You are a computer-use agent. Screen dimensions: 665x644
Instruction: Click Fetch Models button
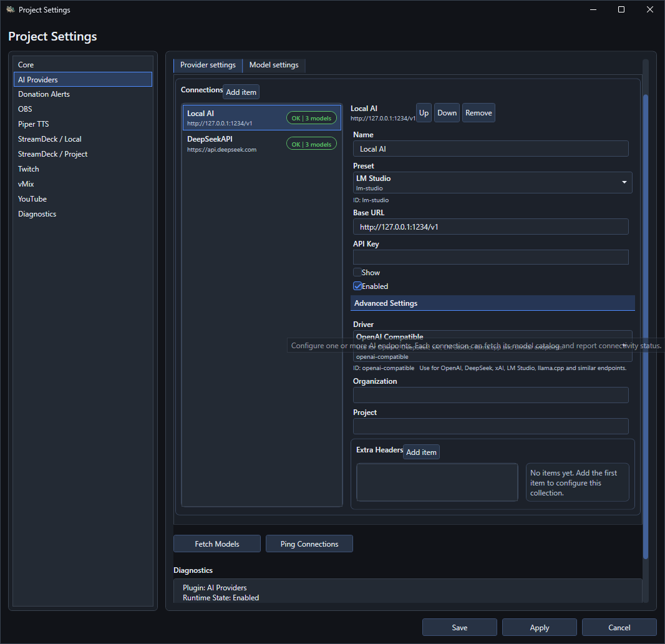(217, 544)
